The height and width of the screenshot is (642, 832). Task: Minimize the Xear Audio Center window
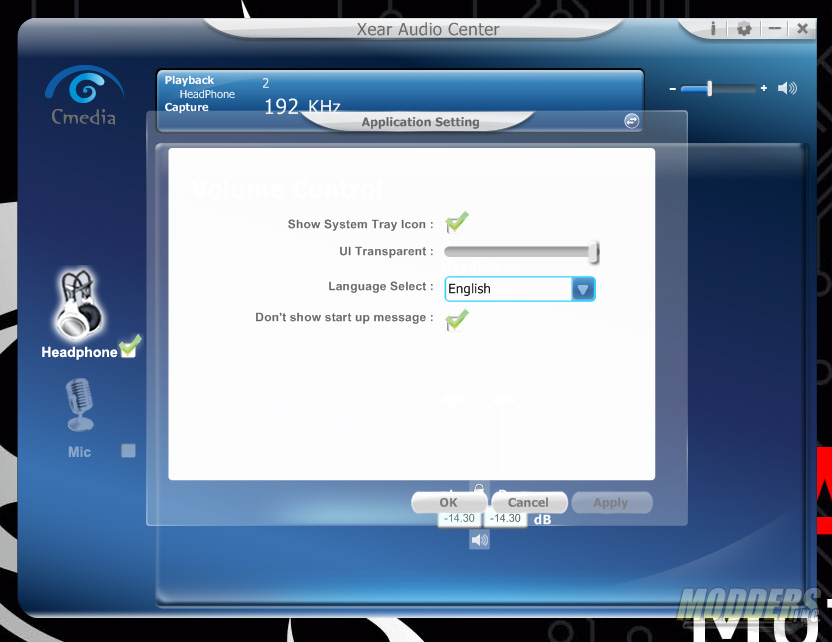[775, 28]
